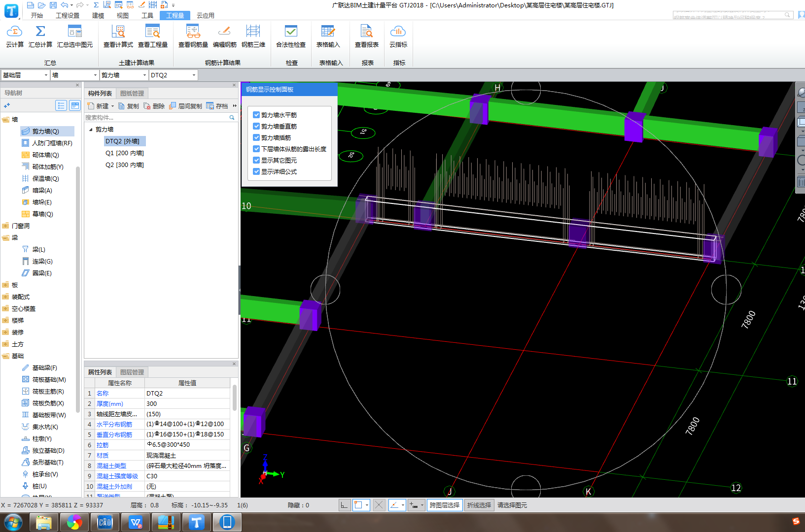Toggle 折线选择 button in status bar

479,505
